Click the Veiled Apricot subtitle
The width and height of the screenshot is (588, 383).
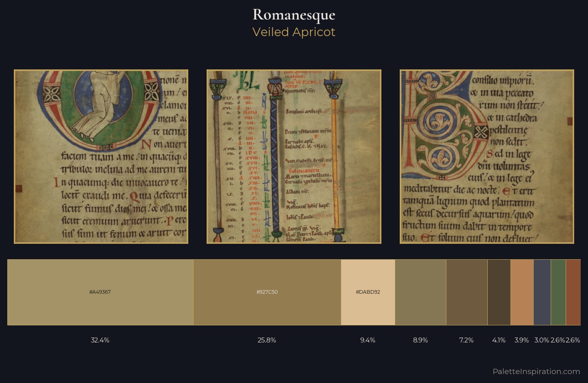(294, 32)
